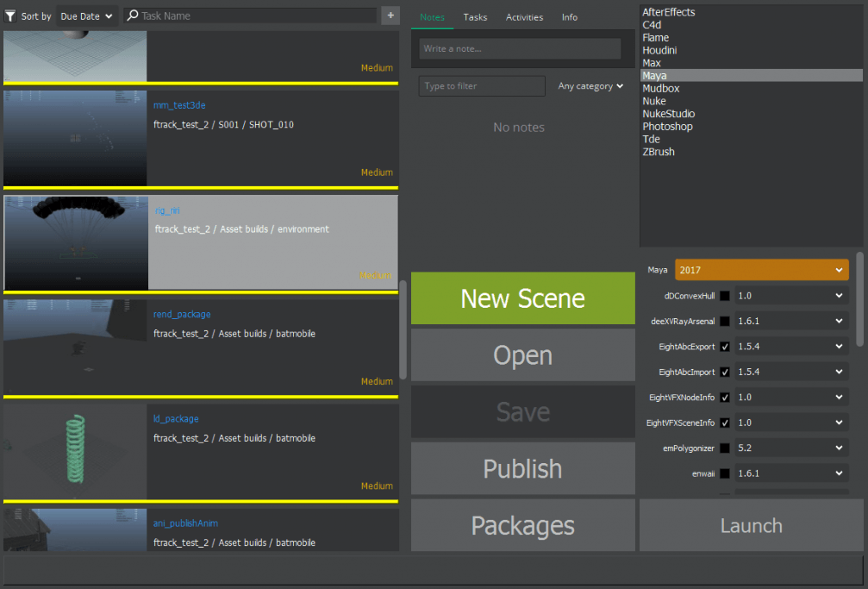This screenshot has width=868, height=589.
Task: Click the Write a note field
Action: (x=520, y=49)
